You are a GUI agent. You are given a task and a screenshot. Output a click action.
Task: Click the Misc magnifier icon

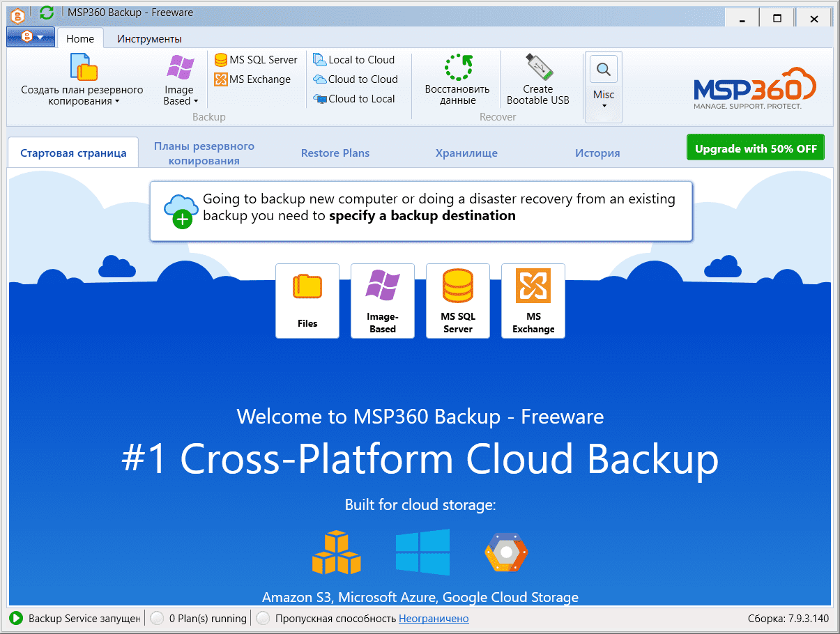[x=604, y=69]
